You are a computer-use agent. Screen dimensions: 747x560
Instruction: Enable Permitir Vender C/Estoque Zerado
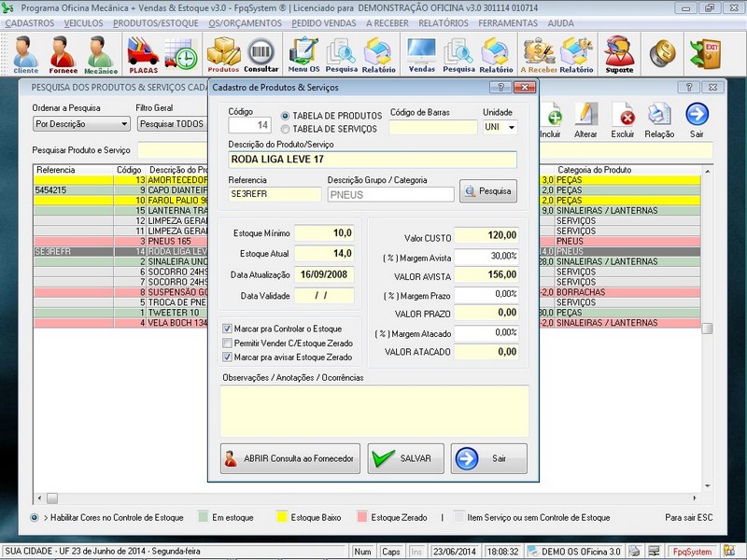pos(227,343)
